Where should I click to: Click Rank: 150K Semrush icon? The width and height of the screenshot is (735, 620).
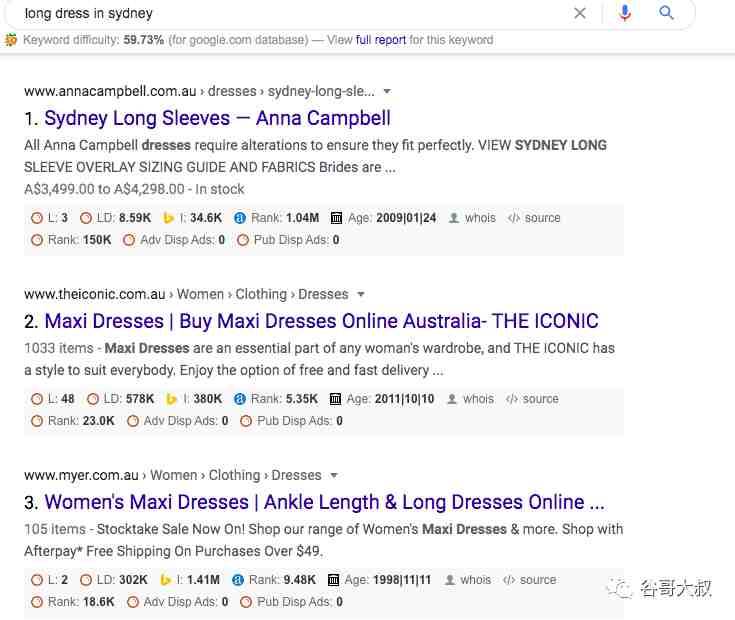point(37,240)
